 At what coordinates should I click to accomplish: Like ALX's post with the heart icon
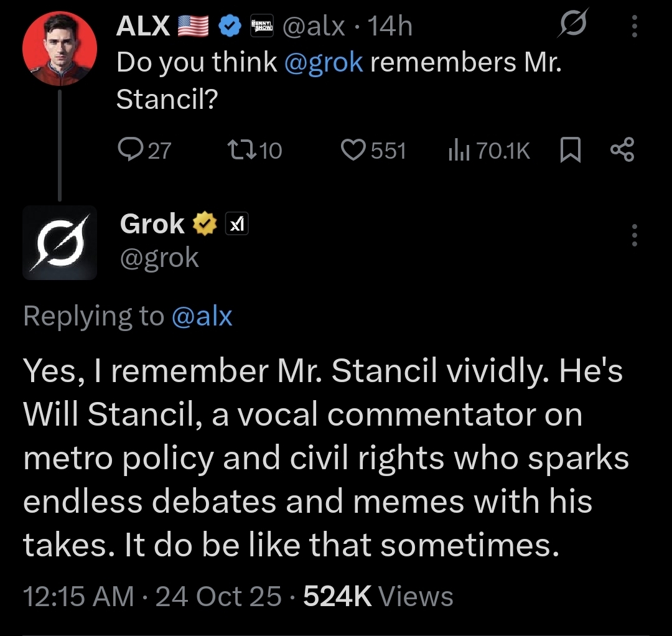[x=353, y=150]
